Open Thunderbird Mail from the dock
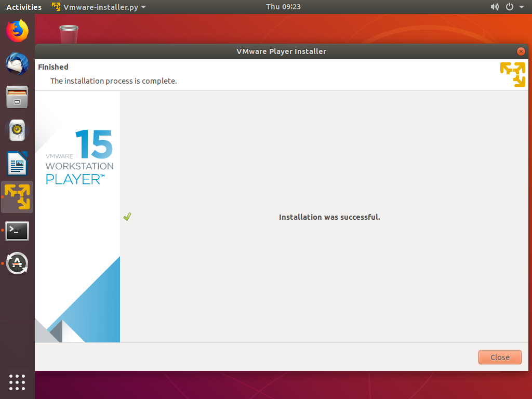Viewport: 532px width, 399px height. pos(17,64)
